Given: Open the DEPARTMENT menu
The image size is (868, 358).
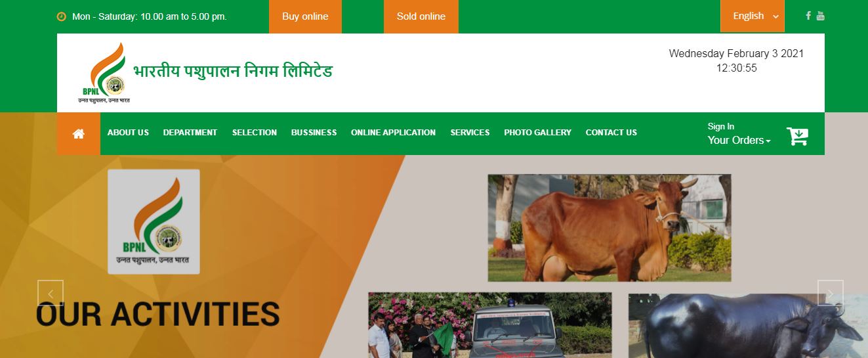Looking at the screenshot, I should tap(190, 133).
